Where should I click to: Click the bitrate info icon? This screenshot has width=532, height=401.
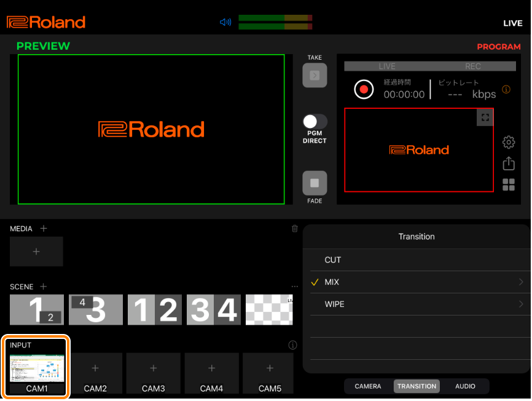[506, 89]
